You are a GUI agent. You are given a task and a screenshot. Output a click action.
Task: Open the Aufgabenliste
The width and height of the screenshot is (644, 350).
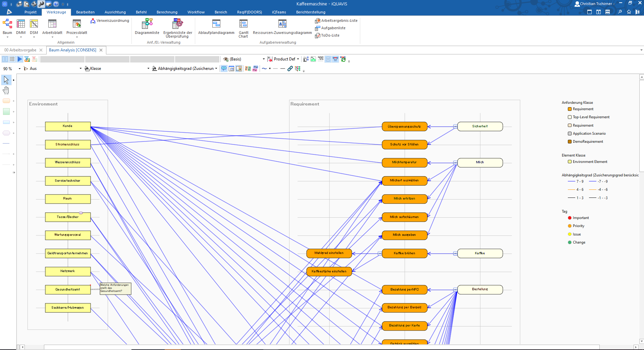coord(330,28)
